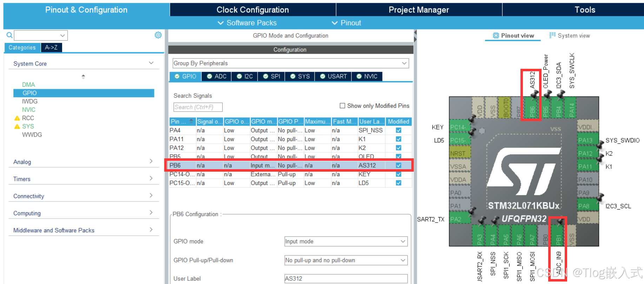
Task: Click the User Label field AS312
Action: (x=346, y=279)
